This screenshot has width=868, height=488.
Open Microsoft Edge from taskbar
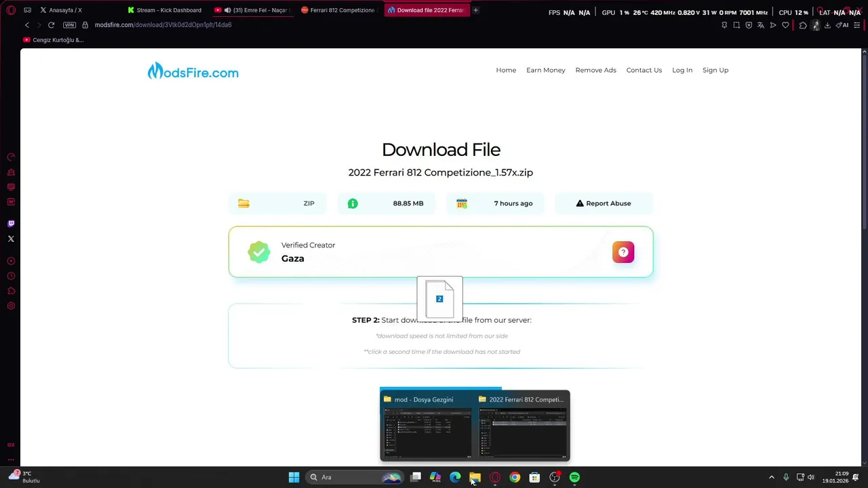pos(455,477)
